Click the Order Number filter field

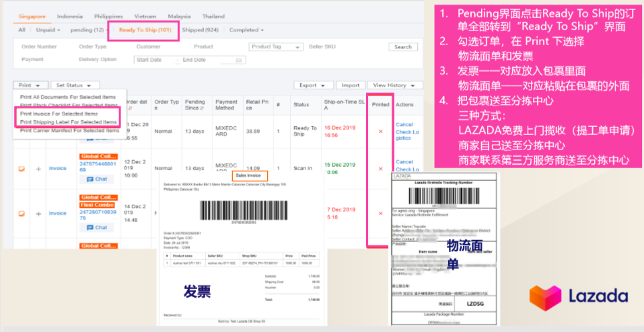(x=39, y=47)
